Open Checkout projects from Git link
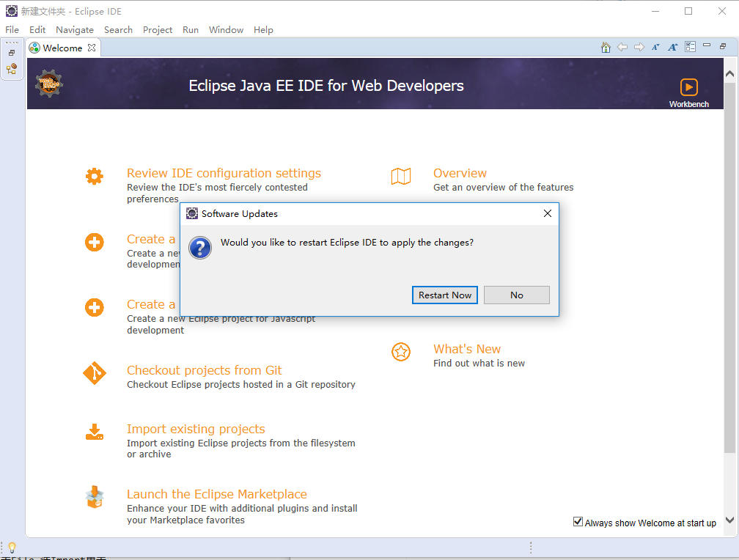Image resolution: width=739 pixels, height=560 pixels. (204, 370)
